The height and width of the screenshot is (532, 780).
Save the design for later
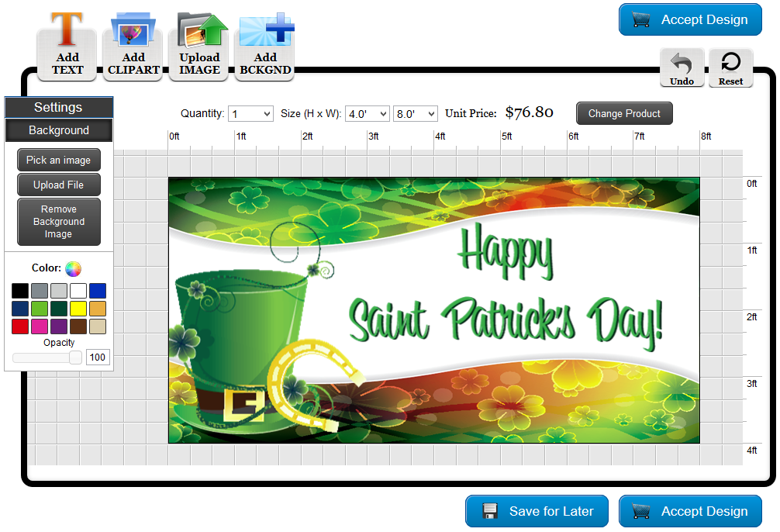tap(537, 511)
